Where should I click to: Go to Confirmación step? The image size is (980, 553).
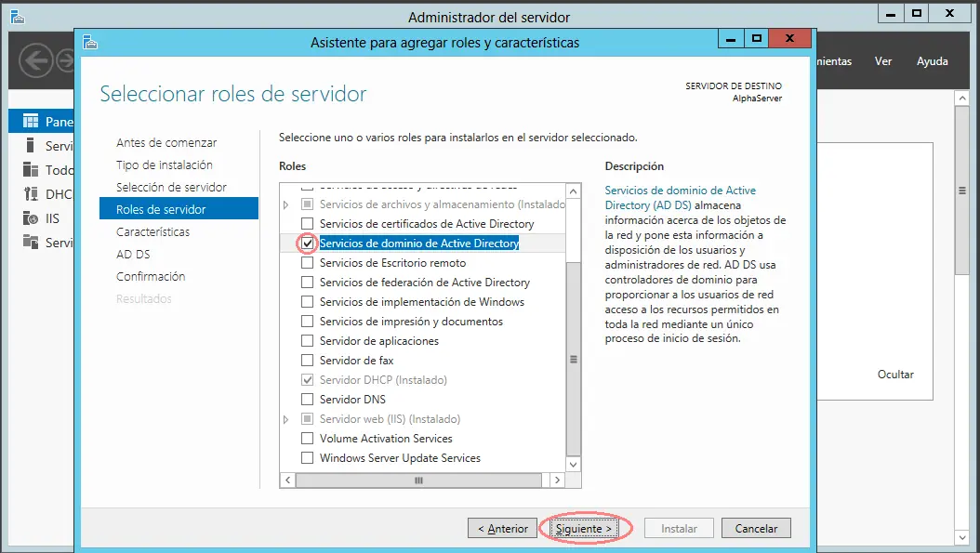(151, 276)
